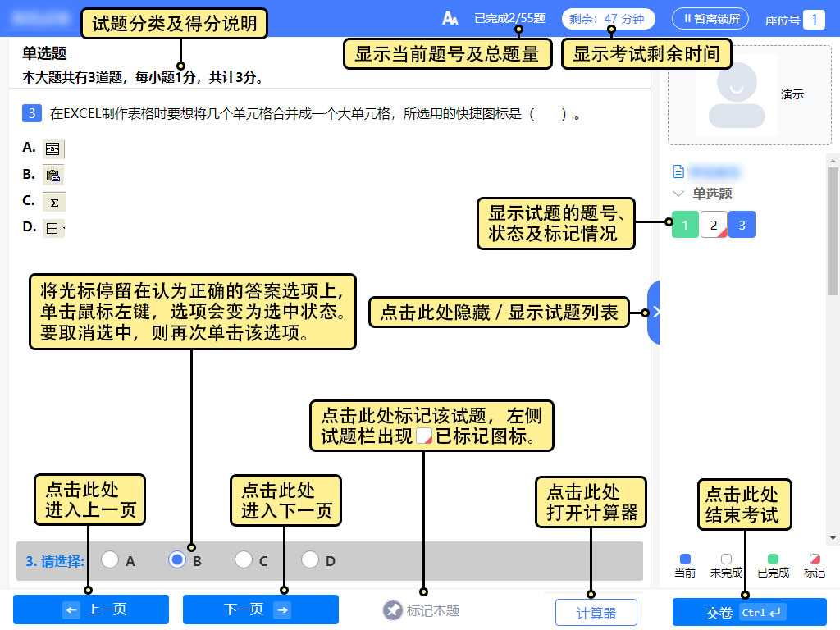Viewport: 840px width, 630px height.
Task: Click the 3. 请选择 label
Action: click(55, 561)
